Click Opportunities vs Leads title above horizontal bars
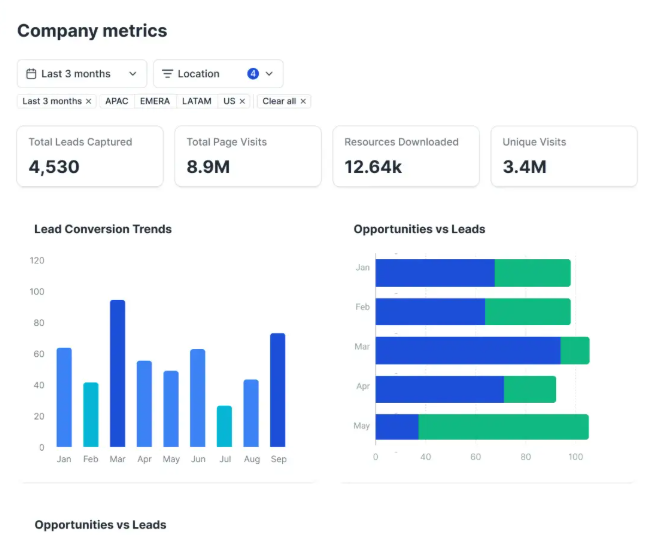Viewport: 645px width, 535px height. 420,229
